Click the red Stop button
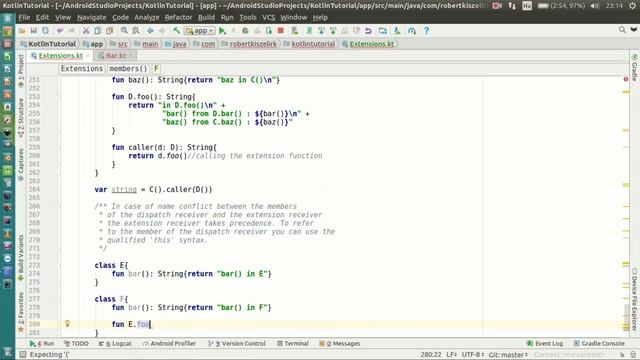Screen dimensions: 640x360 click(x=280, y=31)
